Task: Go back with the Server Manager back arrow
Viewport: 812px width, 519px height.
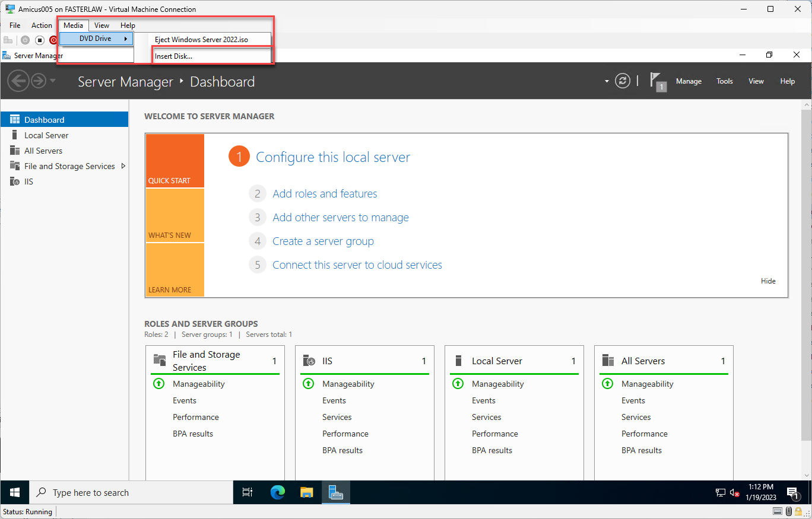Action: (18, 81)
